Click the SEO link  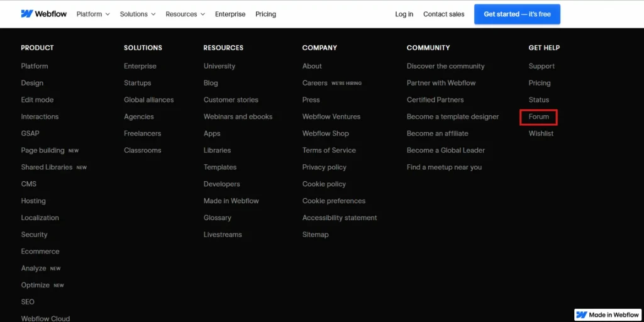[28, 302]
